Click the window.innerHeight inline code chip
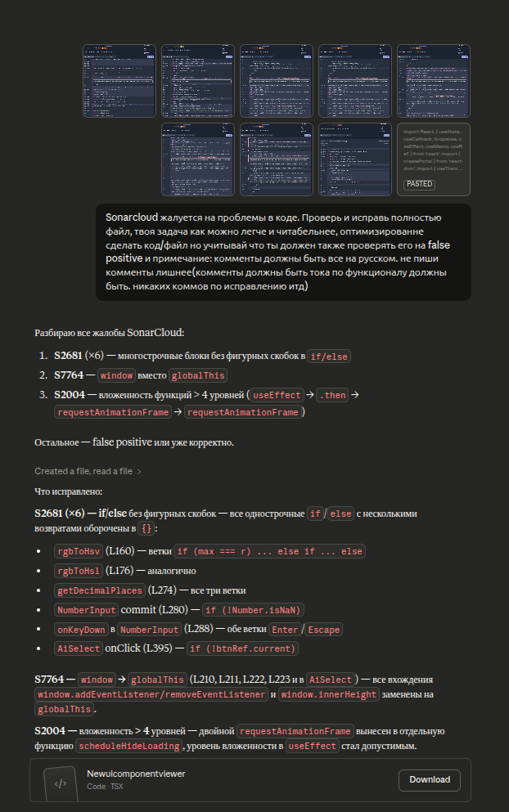 coord(329,695)
